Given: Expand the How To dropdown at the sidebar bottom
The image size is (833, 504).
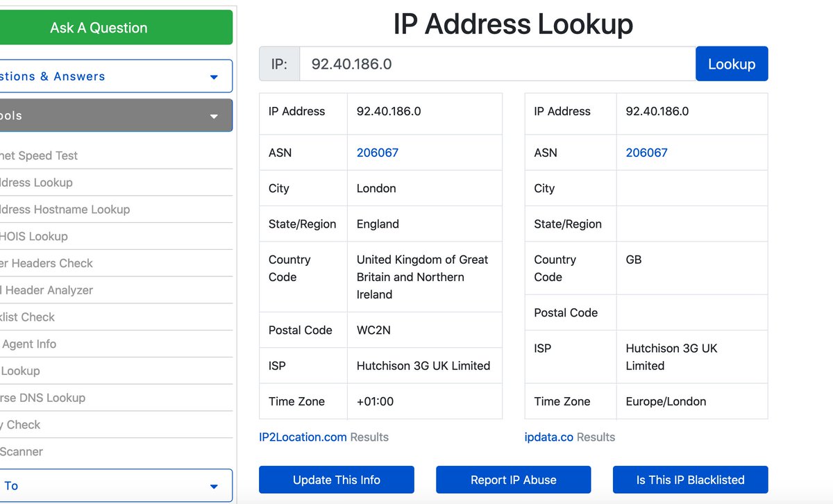Looking at the screenshot, I should [x=115, y=486].
